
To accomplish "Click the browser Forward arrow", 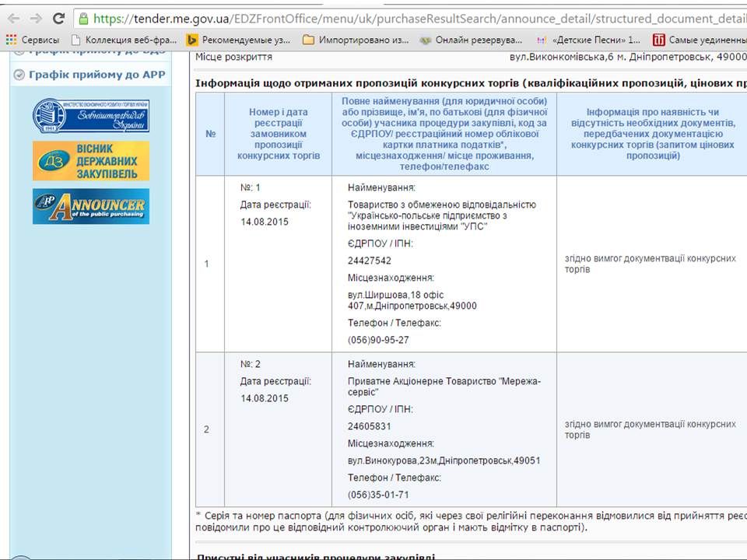I will click(x=36, y=18).
